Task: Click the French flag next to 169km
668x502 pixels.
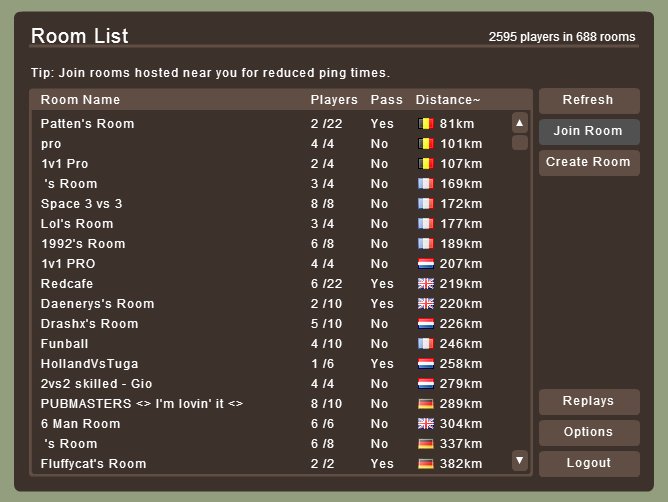Action: [426, 184]
